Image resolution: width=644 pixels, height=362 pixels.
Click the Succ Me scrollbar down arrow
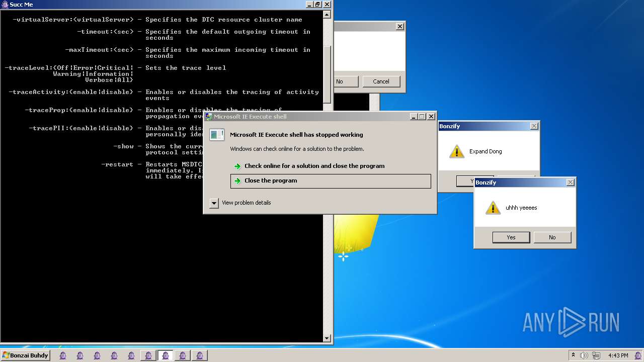click(327, 338)
